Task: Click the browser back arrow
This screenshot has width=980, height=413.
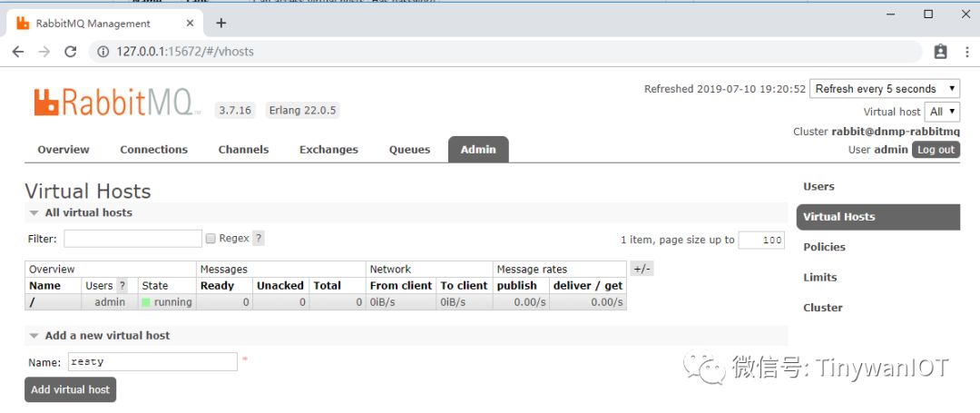Action: [x=17, y=52]
